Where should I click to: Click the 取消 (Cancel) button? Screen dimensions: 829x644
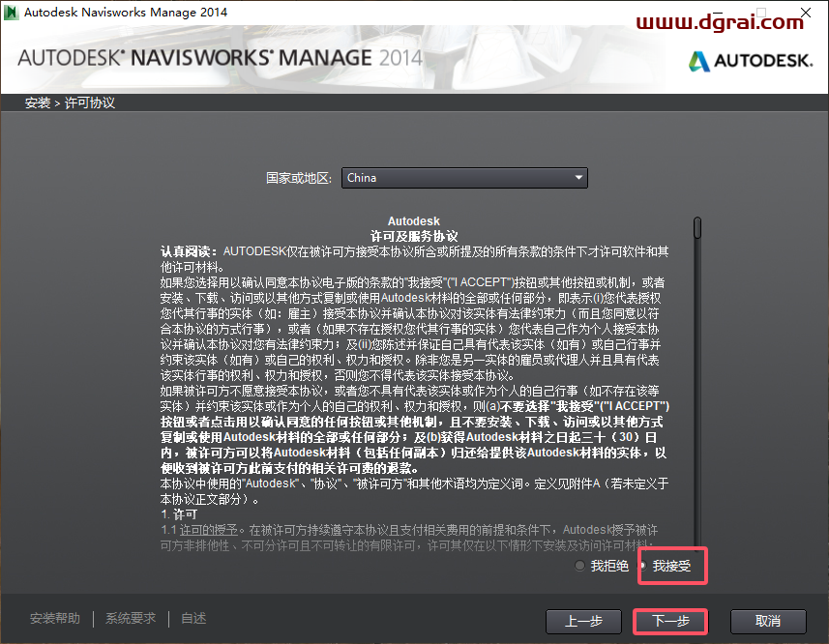pyautogui.click(x=768, y=621)
